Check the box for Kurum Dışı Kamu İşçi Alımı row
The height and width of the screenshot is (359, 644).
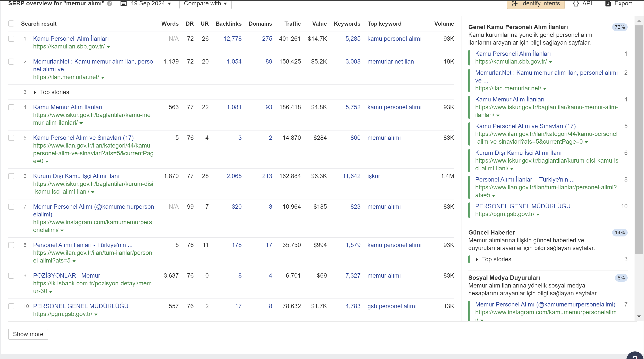[11, 176]
